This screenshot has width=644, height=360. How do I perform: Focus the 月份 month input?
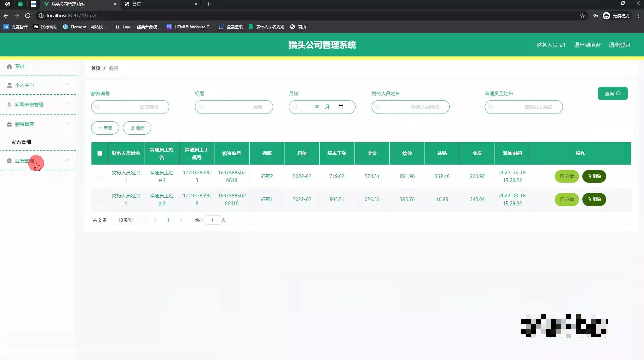coord(322,107)
